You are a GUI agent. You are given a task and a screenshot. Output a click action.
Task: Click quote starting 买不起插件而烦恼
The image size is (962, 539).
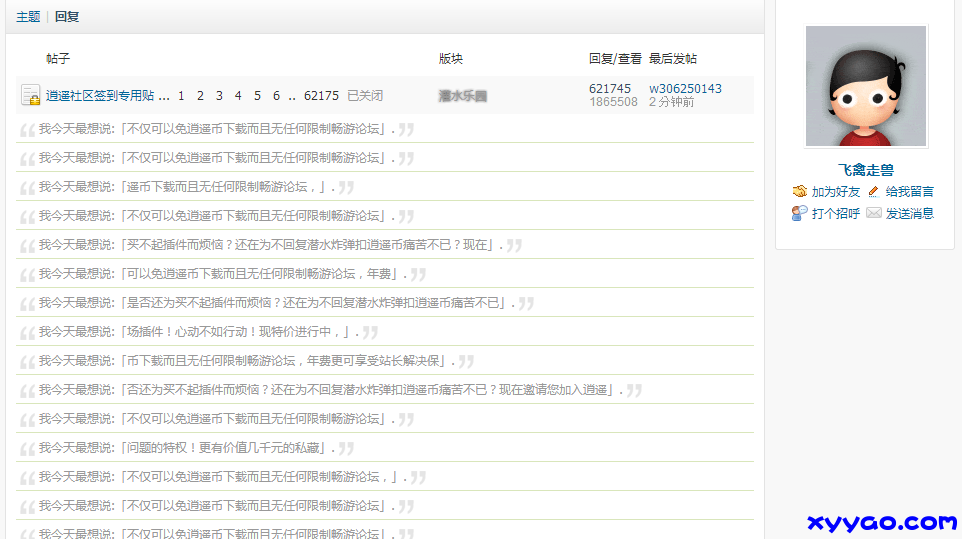(271, 245)
